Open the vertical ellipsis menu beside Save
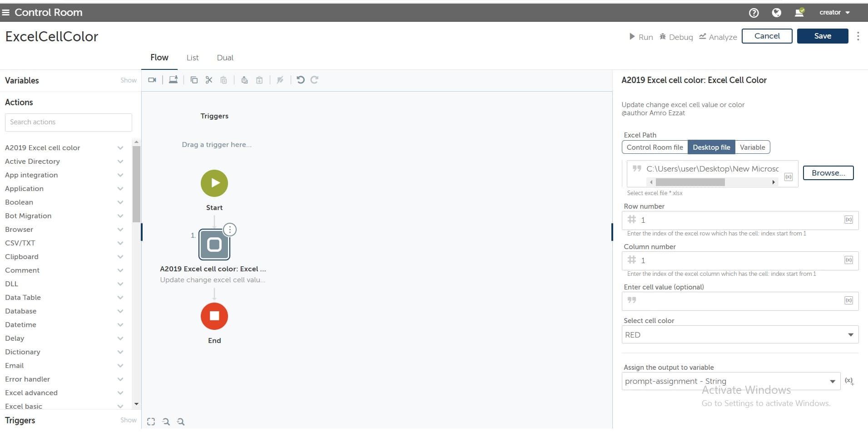 point(858,36)
